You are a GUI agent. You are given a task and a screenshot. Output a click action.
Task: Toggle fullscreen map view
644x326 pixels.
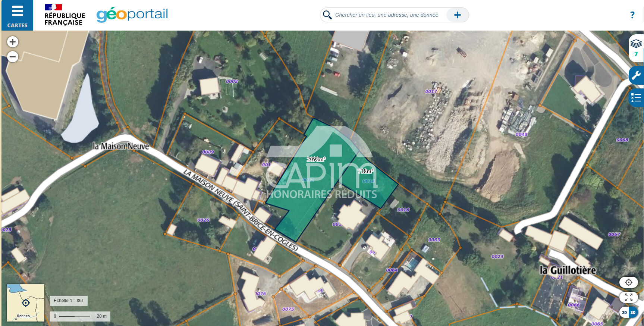pos(629,297)
